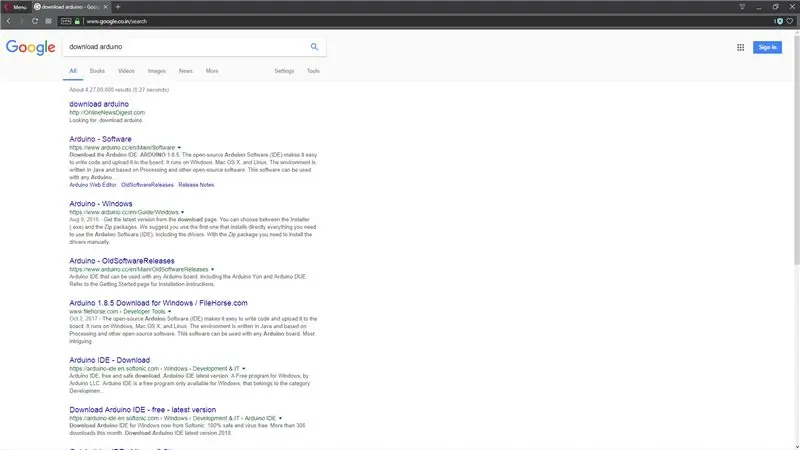This screenshot has width=800, height=450.
Task: Go to Google home via logo
Action: click(x=31, y=47)
